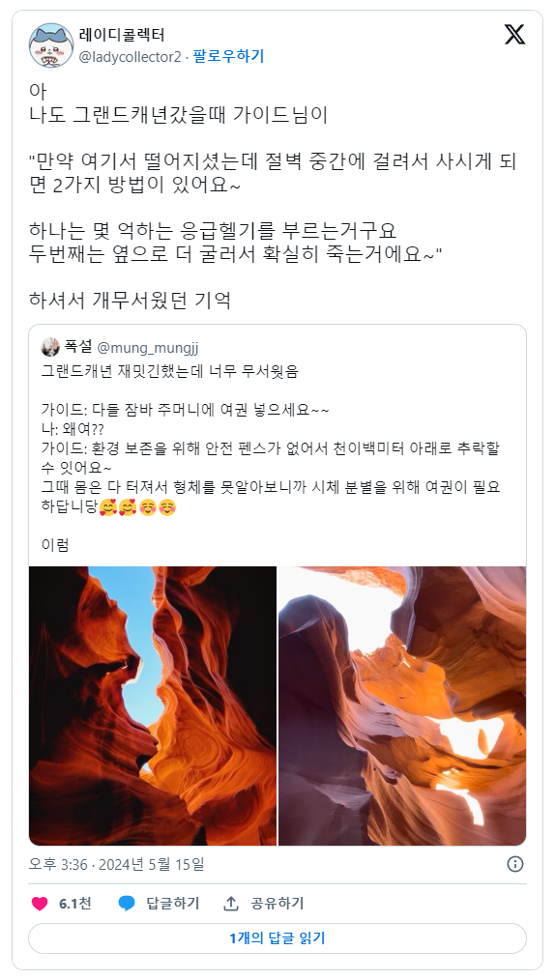The width and height of the screenshot is (555, 980).
Task: Read replies via 1개의 답글 읽기 button
Action: click(277, 938)
